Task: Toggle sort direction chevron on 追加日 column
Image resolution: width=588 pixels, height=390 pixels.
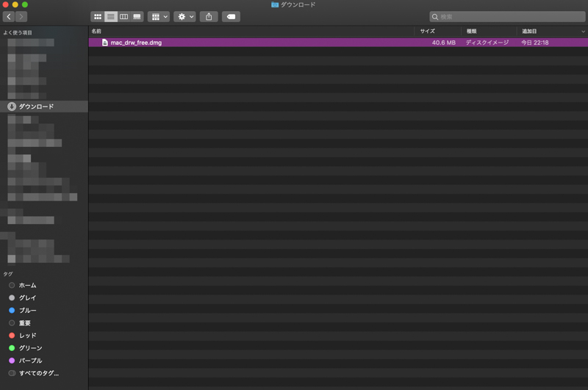Action: coord(583,32)
